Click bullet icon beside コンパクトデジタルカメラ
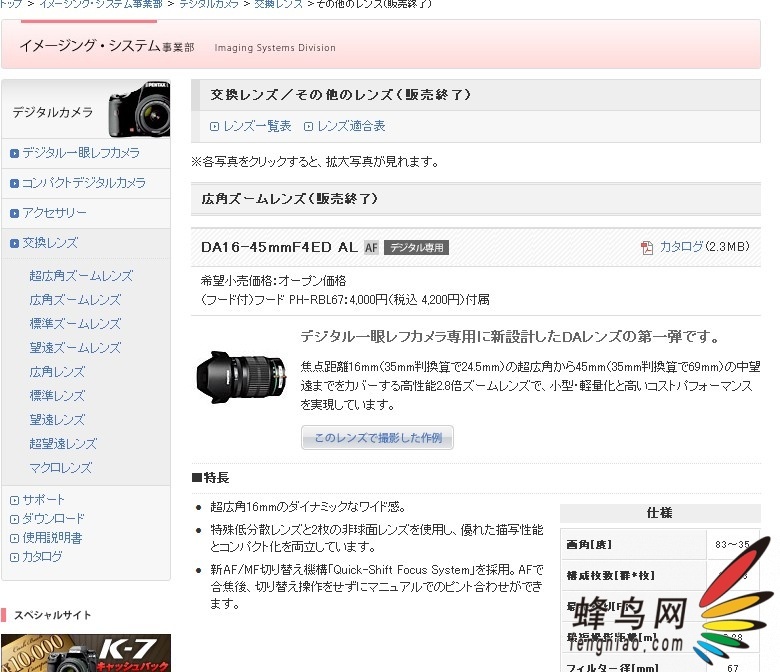 pyautogui.click(x=14, y=184)
